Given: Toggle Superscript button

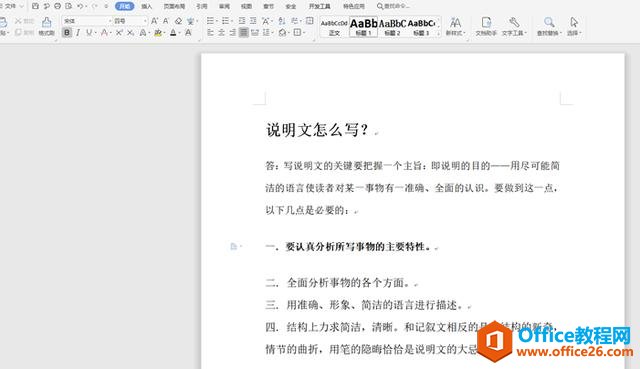Looking at the screenshot, I should [119, 33].
